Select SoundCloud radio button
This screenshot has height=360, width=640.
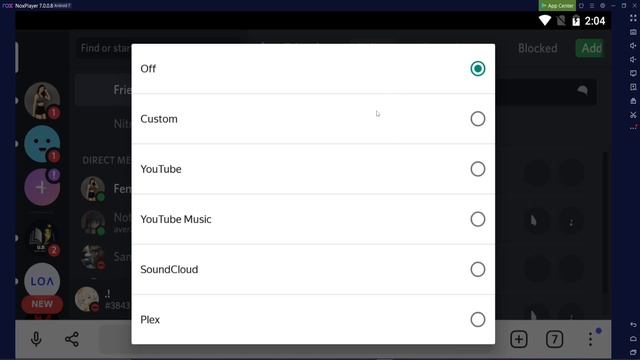click(x=478, y=269)
